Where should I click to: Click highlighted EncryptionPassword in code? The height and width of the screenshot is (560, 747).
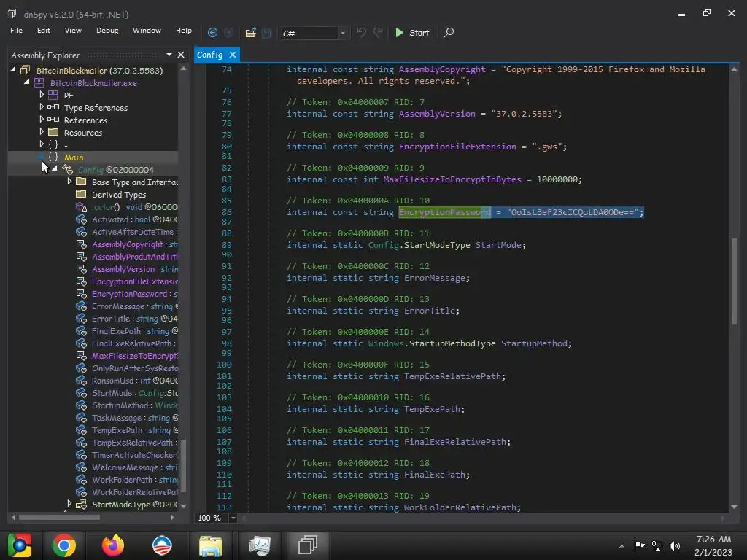[x=444, y=212]
